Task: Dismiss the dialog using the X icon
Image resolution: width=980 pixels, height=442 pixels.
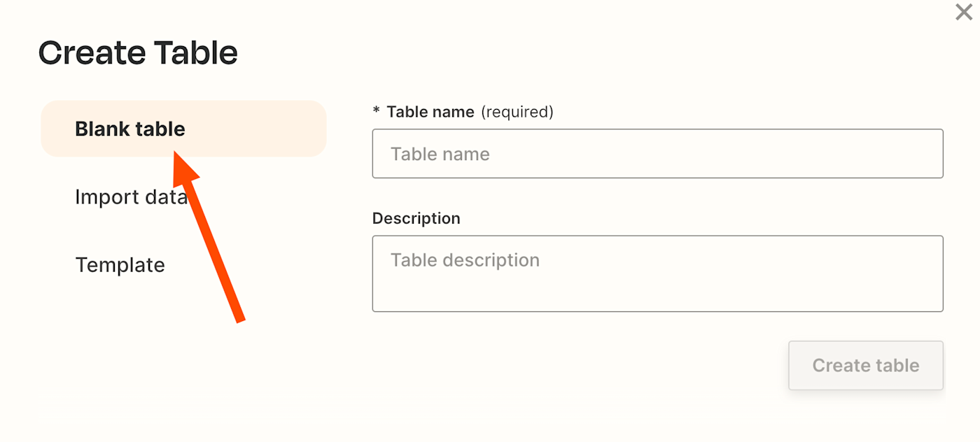Action: (x=964, y=12)
